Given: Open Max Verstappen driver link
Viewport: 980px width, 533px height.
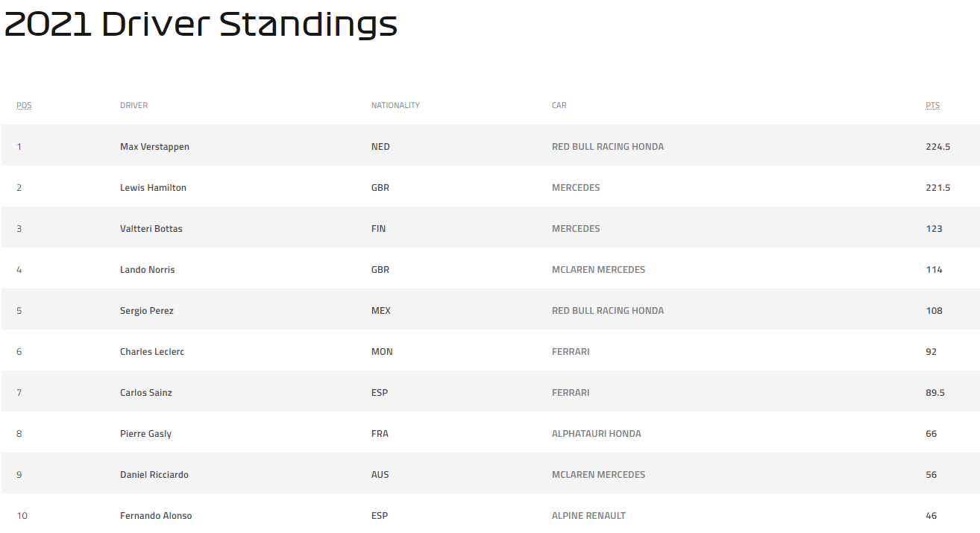Looking at the screenshot, I should tap(154, 147).
